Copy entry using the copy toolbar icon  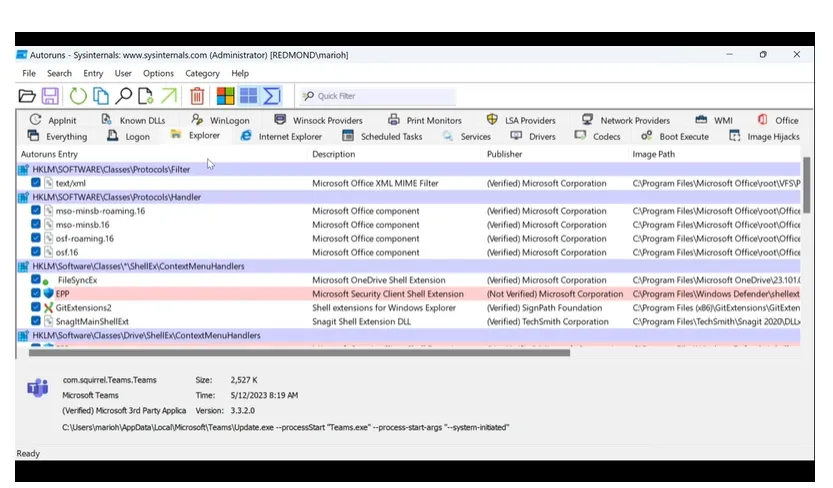pos(101,96)
